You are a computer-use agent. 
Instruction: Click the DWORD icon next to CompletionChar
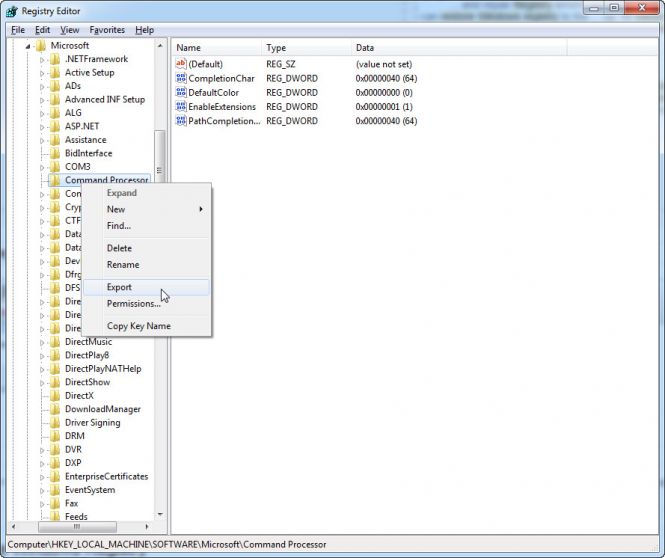point(181,78)
